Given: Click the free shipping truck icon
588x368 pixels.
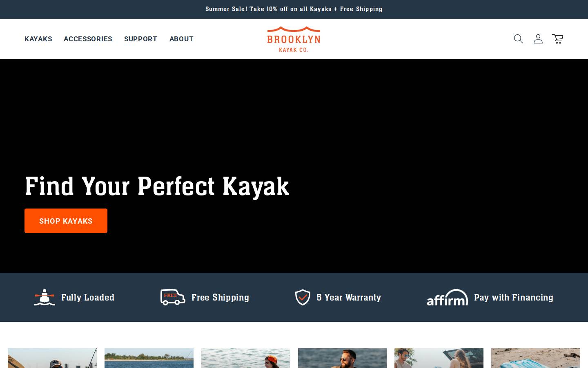Looking at the screenshot, I should coord(173,297).
